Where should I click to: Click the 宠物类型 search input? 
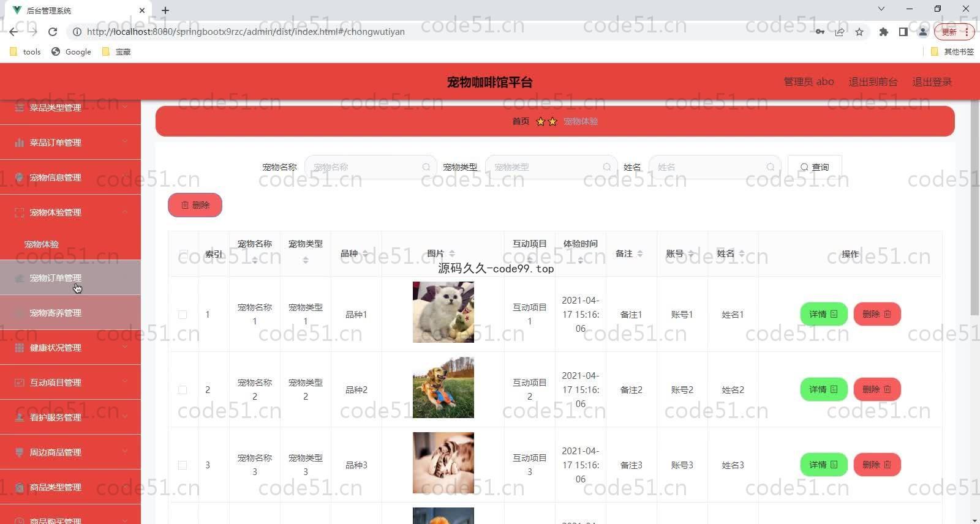pyautogui.click(x=551, y=167)
